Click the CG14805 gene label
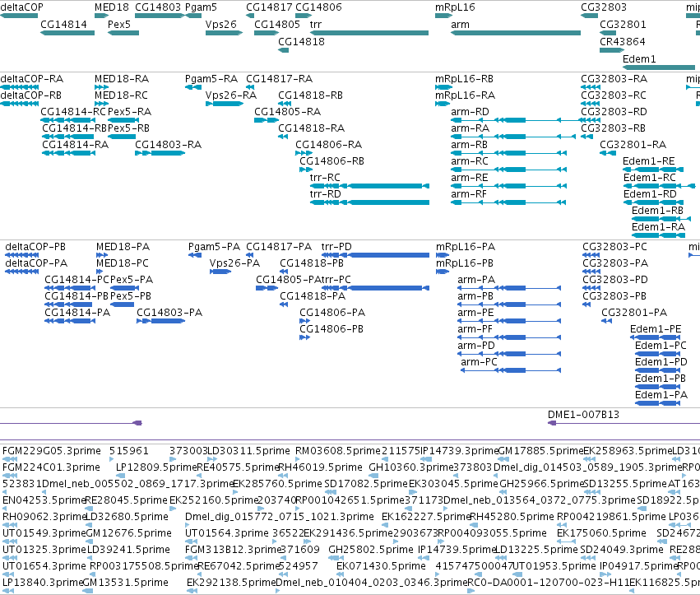The image size is (700, 595). (x=276, y=24)
